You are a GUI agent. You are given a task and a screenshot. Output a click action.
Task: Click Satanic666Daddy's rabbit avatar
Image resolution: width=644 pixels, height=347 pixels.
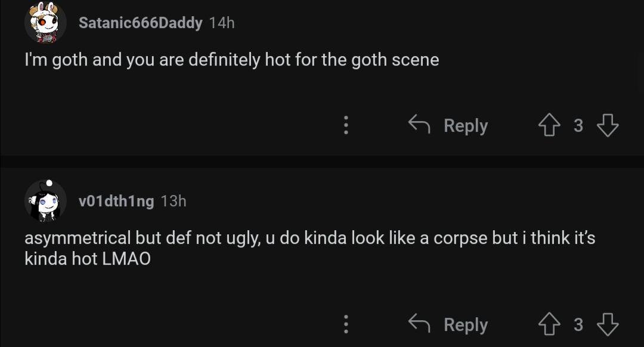(47, 24)
